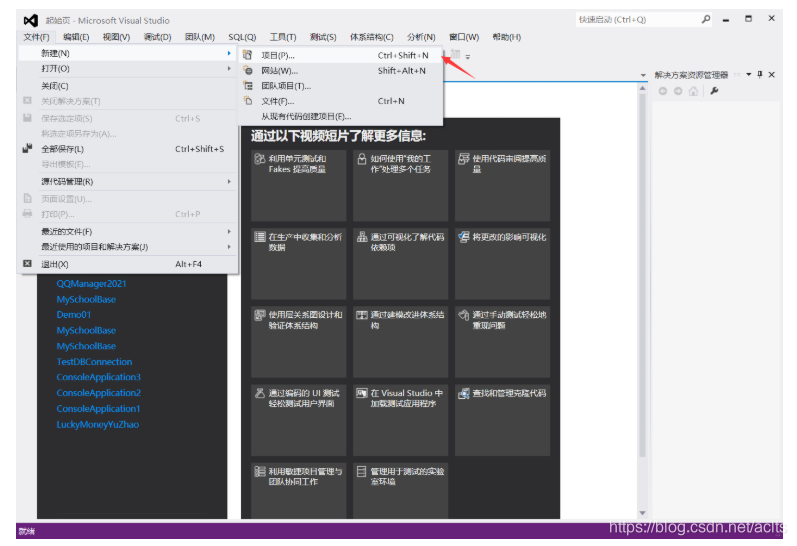Open recent project ConsoleApplication3
Viewport: 797px width, 546px height.
[98, 377]
